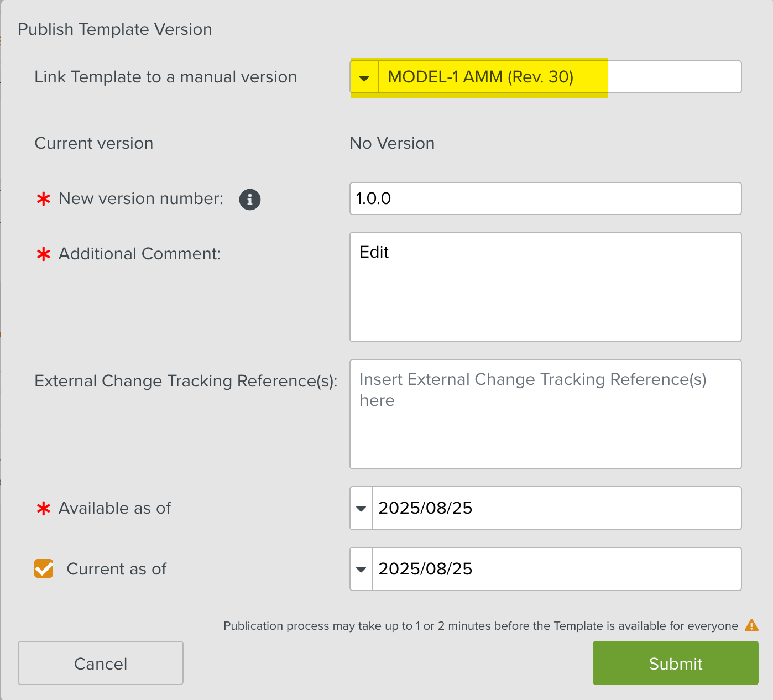Viewport: 773px width, 700px height.
Task: Click the "Link Template to a manual version" label
Action: pyautogui.click(x=165, y=77)
